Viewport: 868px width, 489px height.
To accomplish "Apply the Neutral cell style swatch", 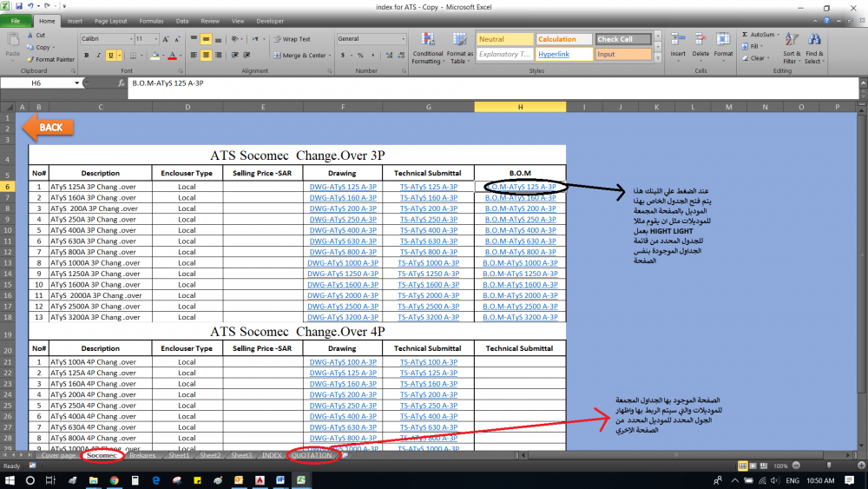I will [x=504, y=39].
